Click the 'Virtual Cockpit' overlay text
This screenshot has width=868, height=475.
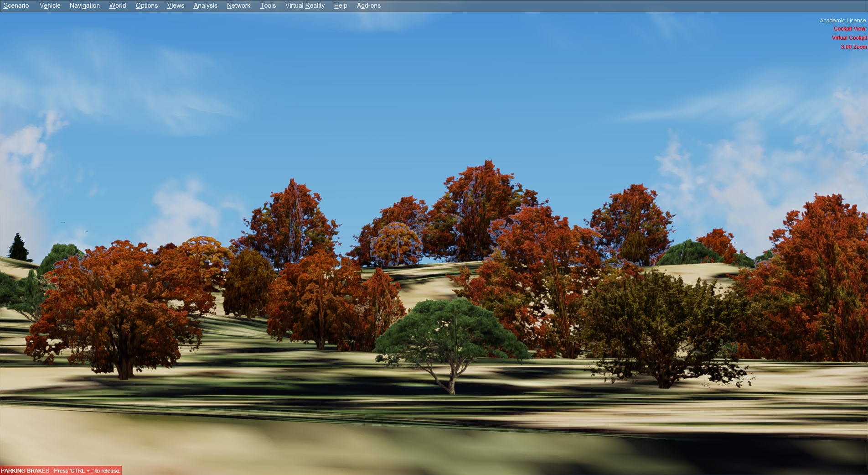(x=849, y=38)
